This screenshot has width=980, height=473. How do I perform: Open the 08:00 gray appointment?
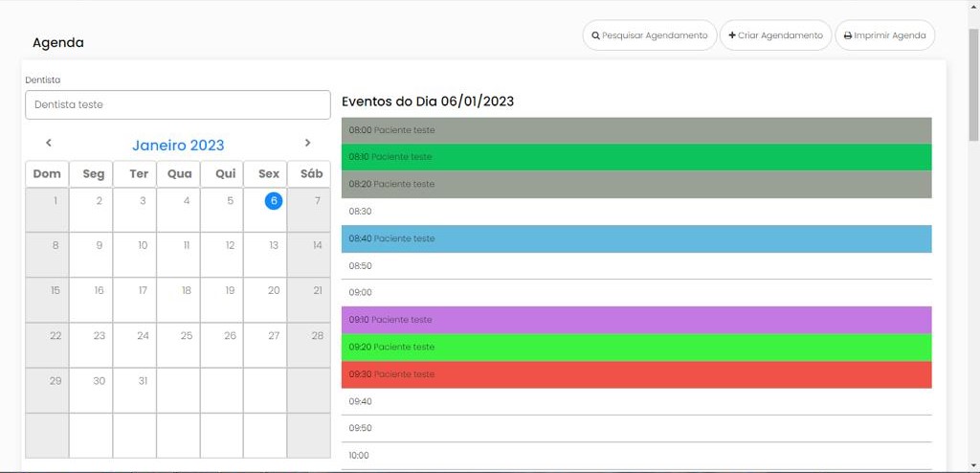635,130
